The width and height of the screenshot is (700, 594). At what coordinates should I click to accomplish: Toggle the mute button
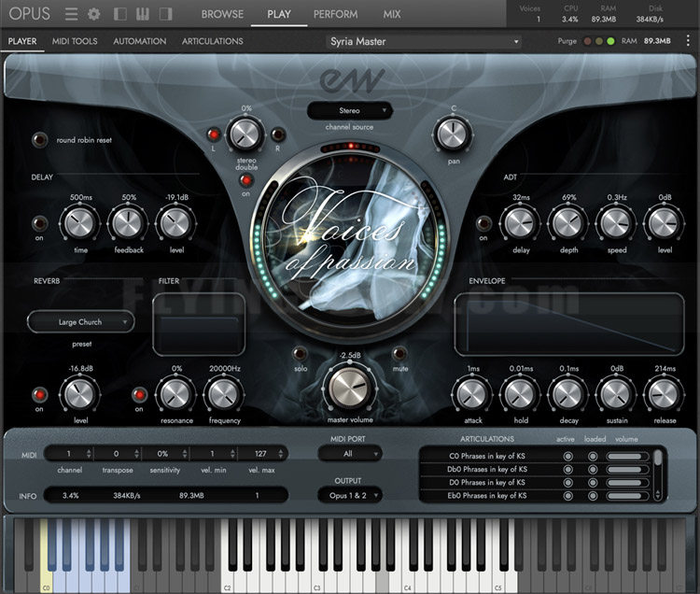[399, 353]
